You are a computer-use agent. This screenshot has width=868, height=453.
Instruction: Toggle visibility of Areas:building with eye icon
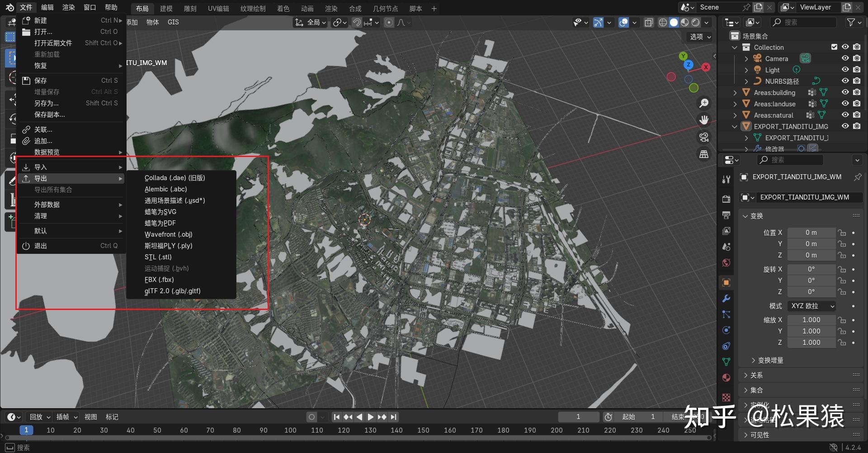click(x=845, y=92)
